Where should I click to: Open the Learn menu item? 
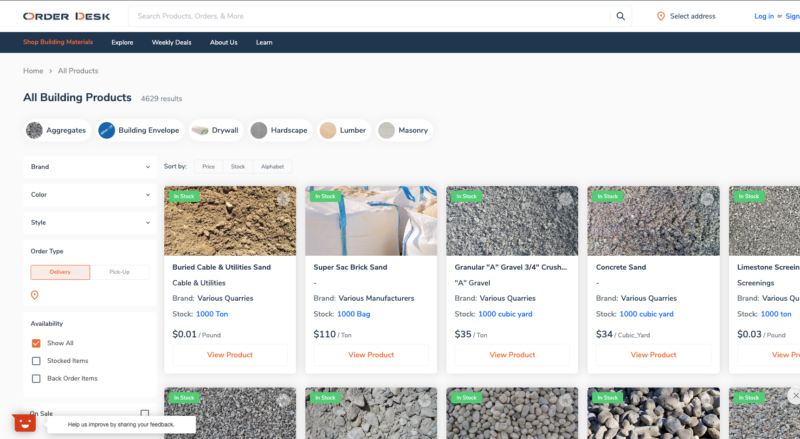pos(264,42)
